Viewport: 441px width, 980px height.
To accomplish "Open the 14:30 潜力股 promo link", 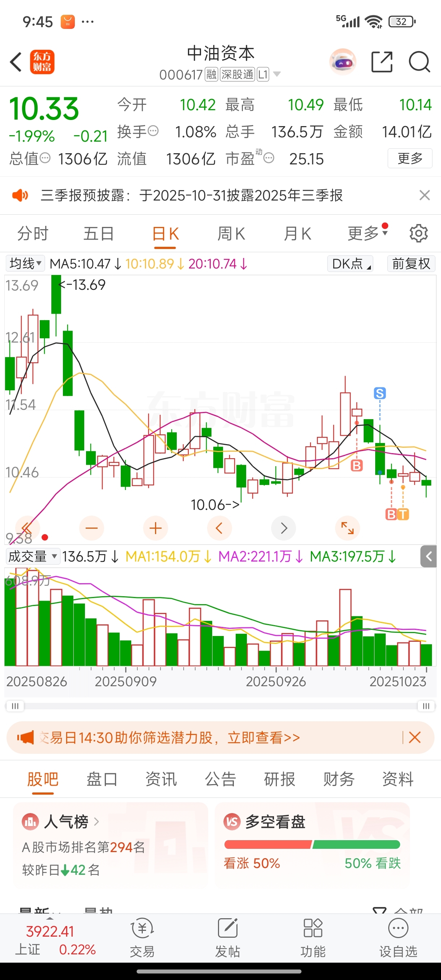I will [x=170, y=738].
